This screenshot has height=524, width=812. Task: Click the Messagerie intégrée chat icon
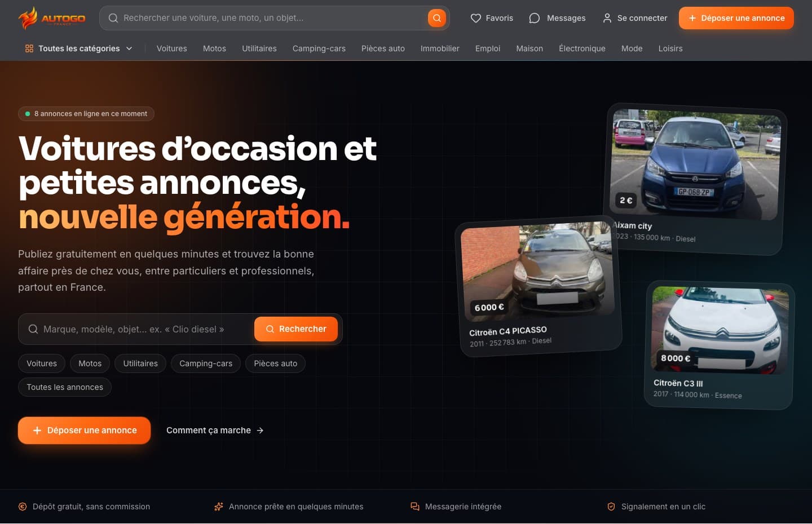click(x=415, y=507)
